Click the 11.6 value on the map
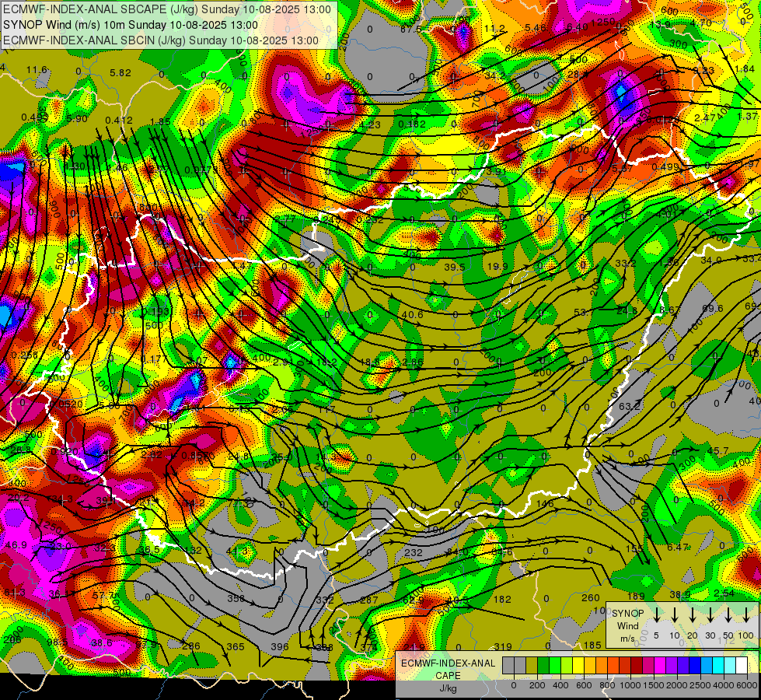This screenshot has height=700, width=761. (37, 70)
